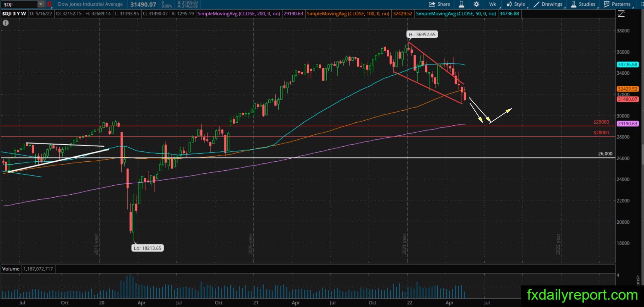644x307 pixels.
Task: Click the Volume panel label
Action: [11, 269]
